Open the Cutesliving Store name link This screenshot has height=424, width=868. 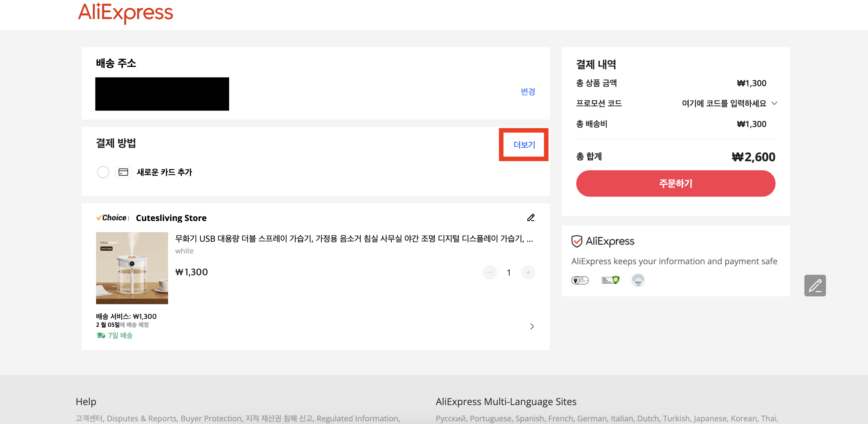pyautogui.click(x=171, y=218)
